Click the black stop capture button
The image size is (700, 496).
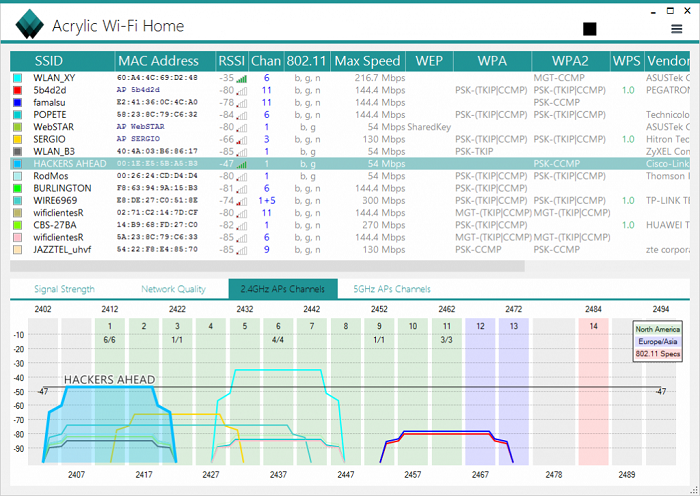[x=589, y=29]
